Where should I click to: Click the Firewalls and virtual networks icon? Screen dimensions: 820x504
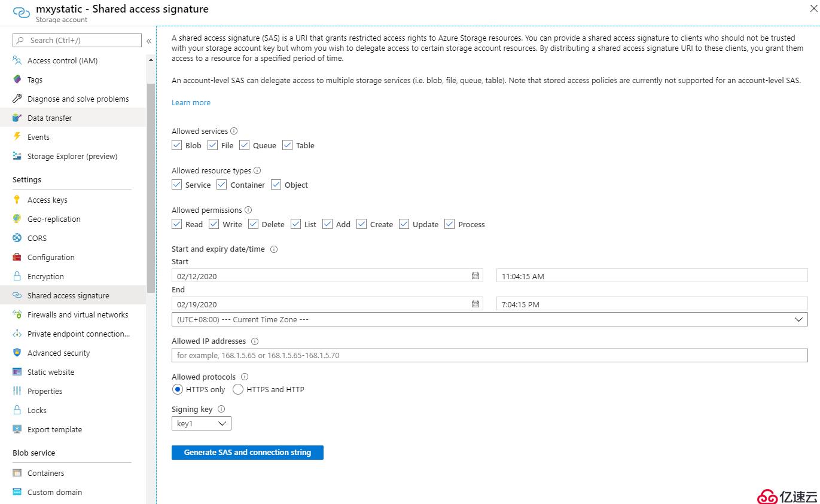coord(17,314)
